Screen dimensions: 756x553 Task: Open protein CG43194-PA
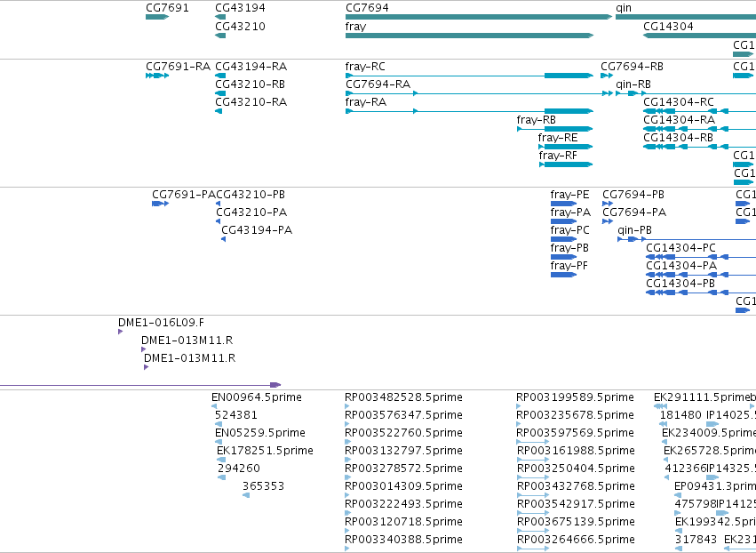click(257, 230)
